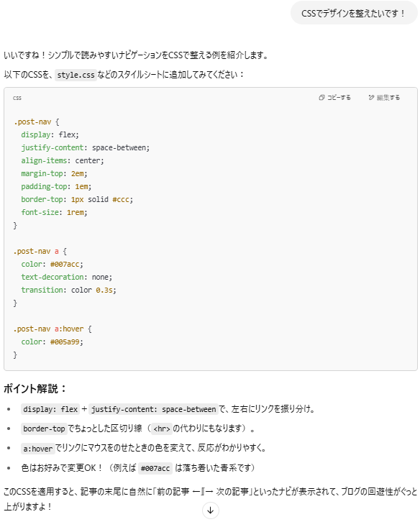Click the コピーする text label

[339, 98]
